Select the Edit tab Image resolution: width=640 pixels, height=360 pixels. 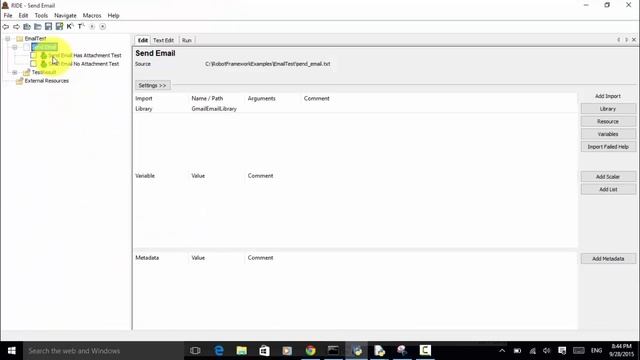click(x=142, y=40)
